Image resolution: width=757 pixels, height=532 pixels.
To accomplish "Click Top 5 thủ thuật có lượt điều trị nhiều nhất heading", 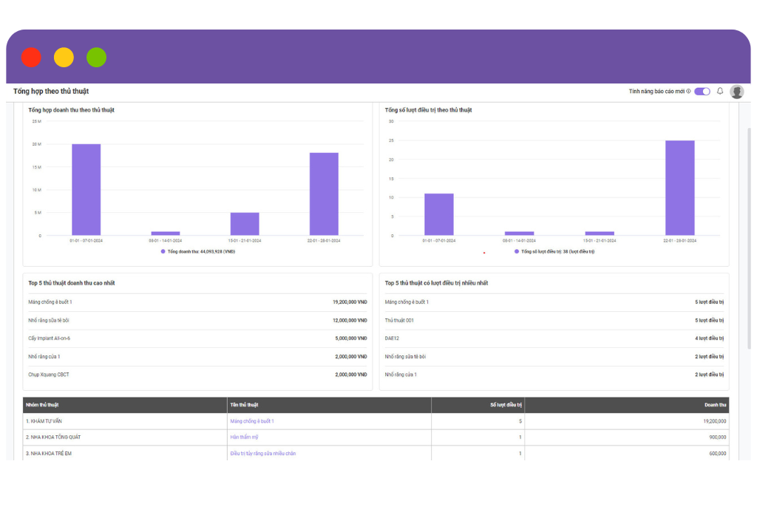I will click(436, 284).
